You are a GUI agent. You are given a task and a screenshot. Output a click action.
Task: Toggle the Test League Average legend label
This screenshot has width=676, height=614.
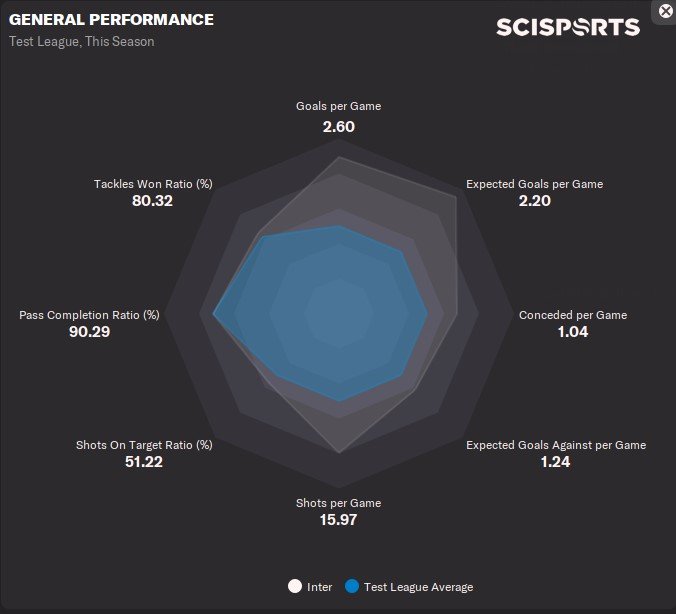(x=418, y=587)
